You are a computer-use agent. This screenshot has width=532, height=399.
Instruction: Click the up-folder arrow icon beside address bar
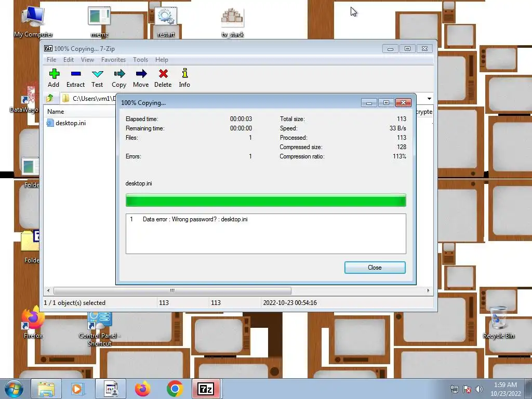[50, 98]
